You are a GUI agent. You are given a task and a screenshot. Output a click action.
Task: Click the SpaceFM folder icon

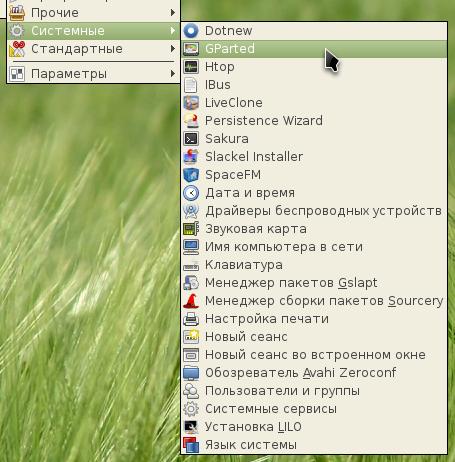pyautogui.click(x=191, y=175)
